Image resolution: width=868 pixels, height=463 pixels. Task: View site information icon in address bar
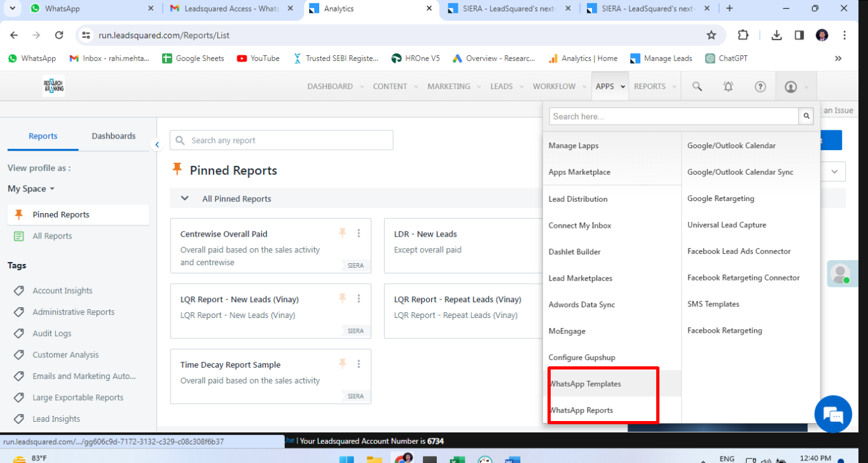tap(85, 35)
